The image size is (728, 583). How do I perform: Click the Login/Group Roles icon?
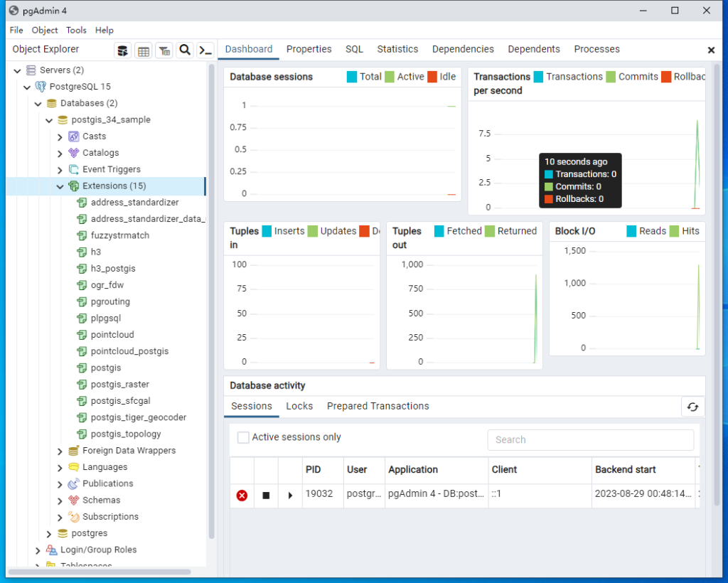click(51, 550)
